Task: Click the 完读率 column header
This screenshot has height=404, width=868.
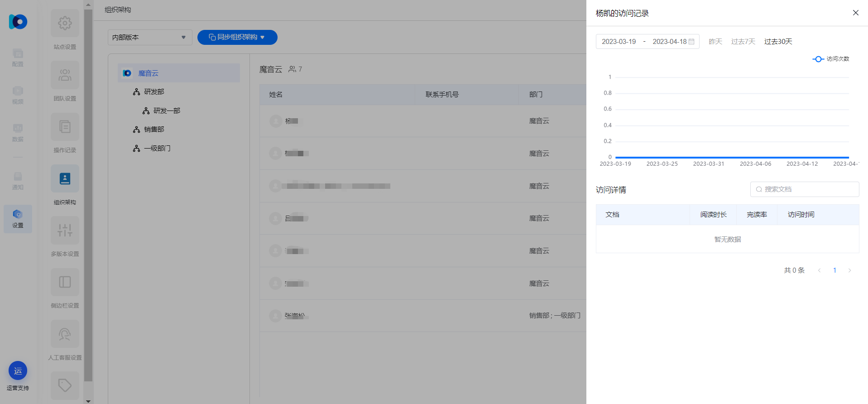Action: pyautogui.click(x=757, y=215)
